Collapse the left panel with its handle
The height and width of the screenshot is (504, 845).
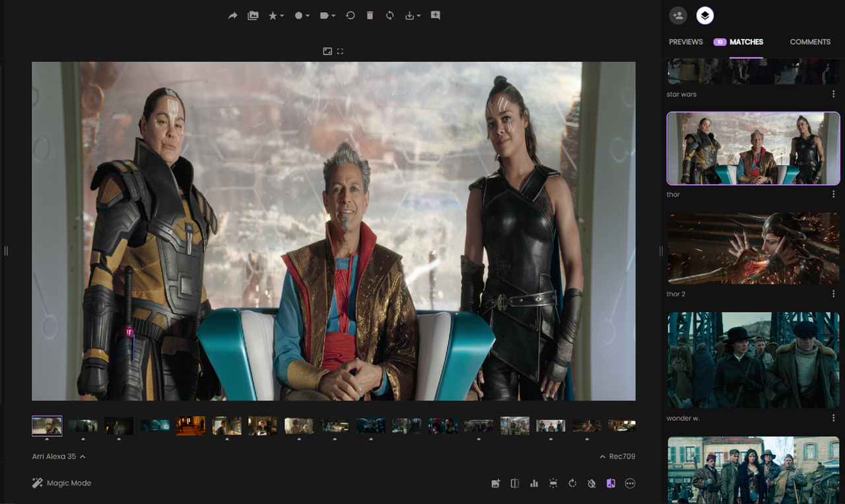[6, 251]
